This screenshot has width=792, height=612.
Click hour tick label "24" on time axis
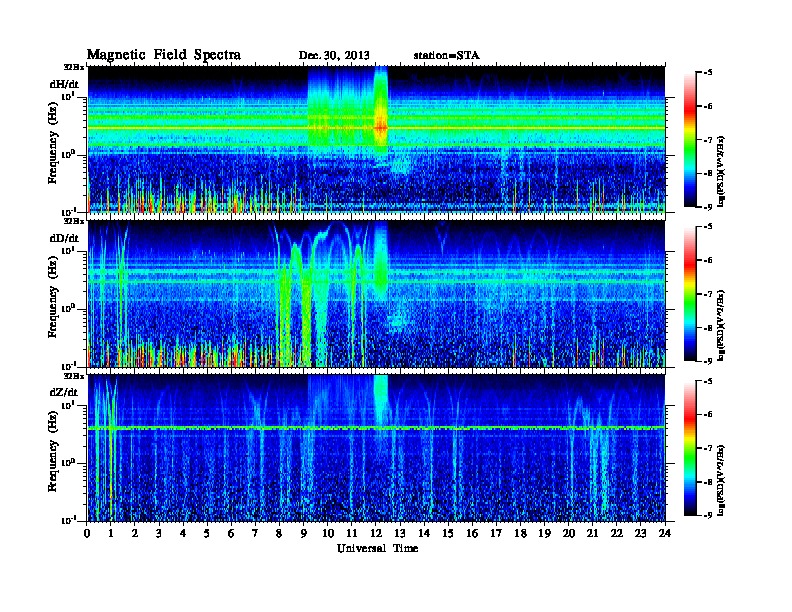pyautogui.click(x=665, y=533)
